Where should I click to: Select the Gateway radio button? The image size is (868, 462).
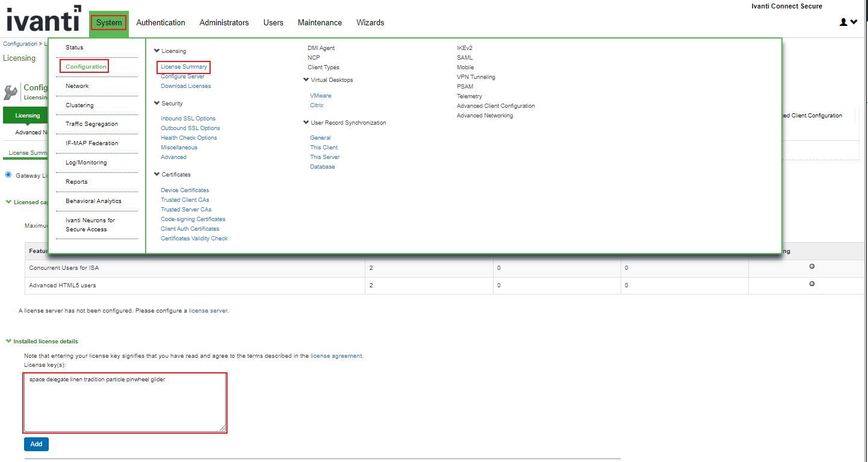tap(8, 175)
